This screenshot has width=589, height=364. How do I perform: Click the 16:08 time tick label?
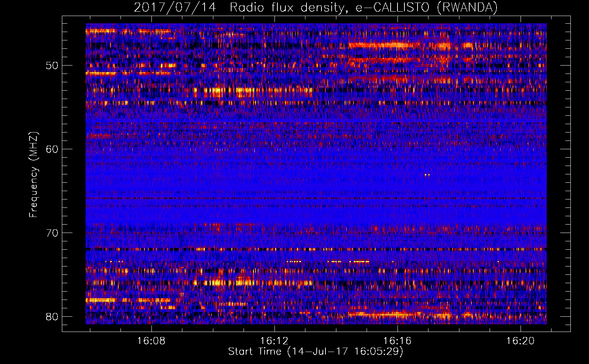click(151, 341)
